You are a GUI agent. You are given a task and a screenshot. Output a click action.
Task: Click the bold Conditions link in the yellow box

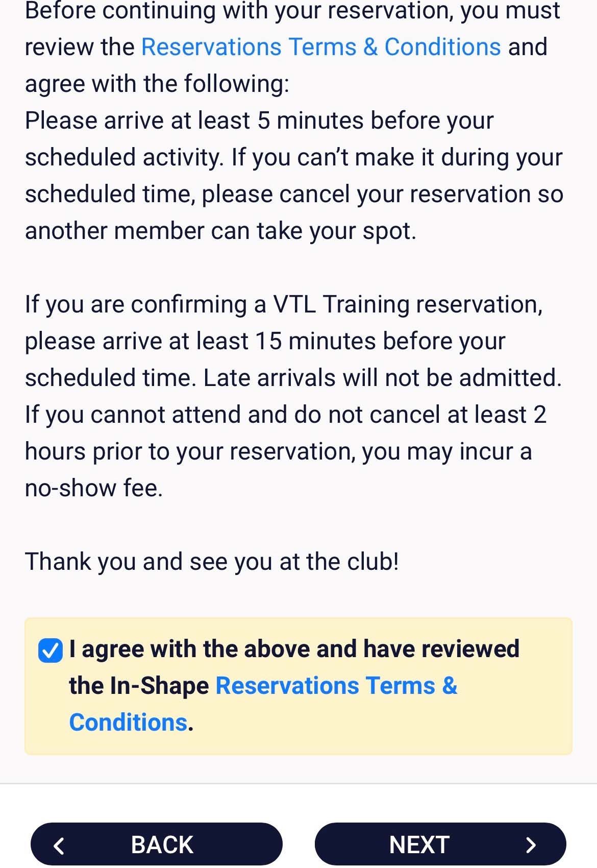tap(128, 722)
